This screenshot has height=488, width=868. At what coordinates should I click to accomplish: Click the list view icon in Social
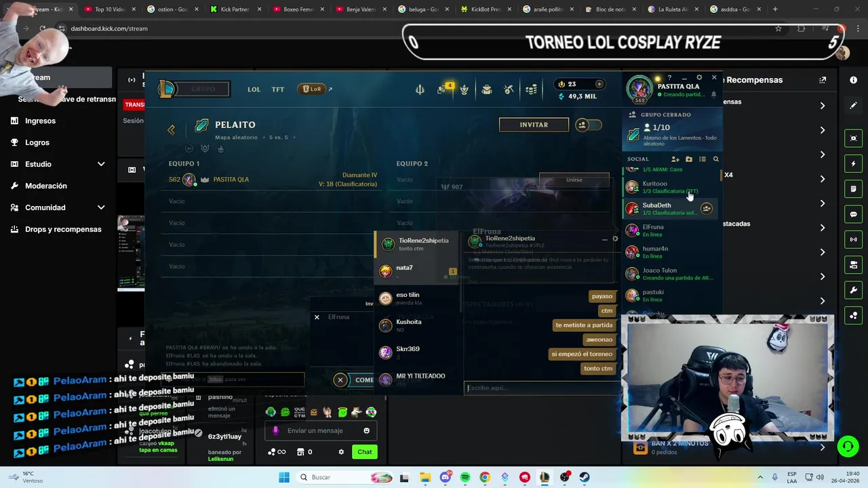(702, 159)
